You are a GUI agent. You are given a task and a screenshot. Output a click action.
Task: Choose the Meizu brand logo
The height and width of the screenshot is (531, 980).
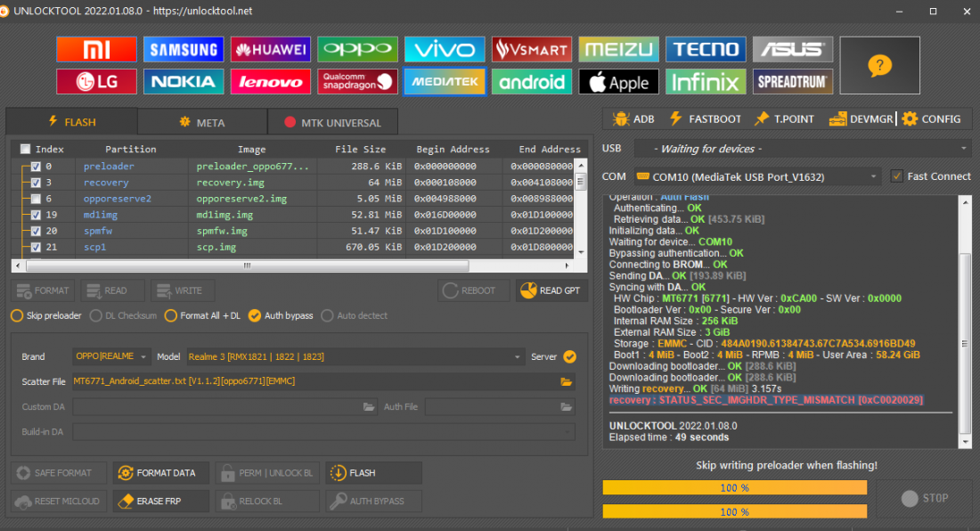click(x=619, y=49)
